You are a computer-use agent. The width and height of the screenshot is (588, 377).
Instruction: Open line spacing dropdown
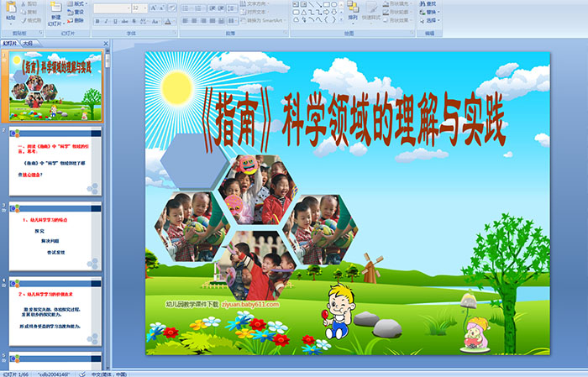[232, 8]
